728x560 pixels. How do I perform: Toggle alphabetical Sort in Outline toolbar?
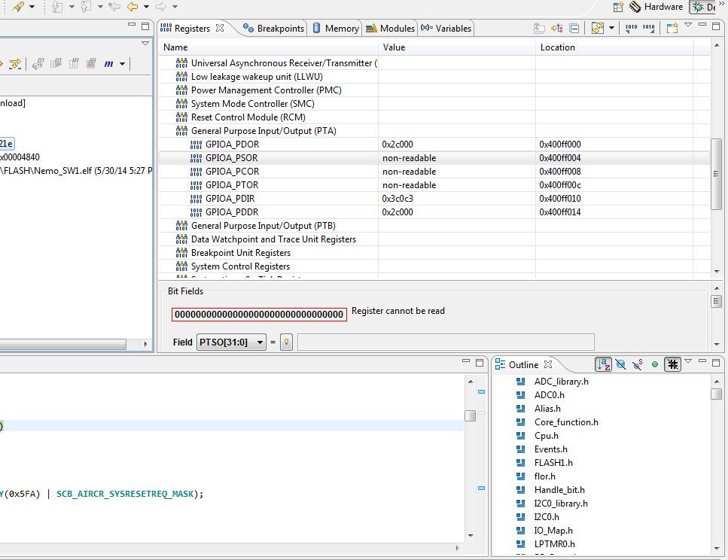pyautogui.click(x=603, y=364)
